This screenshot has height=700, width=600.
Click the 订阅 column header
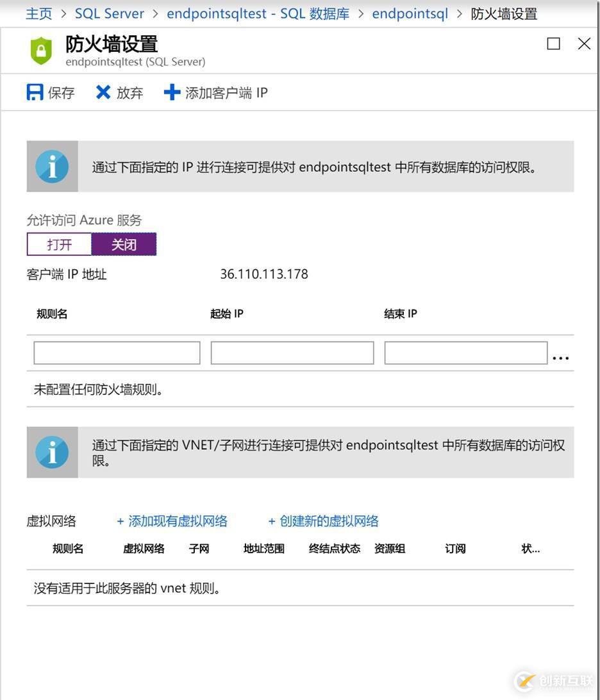[455, 549]
